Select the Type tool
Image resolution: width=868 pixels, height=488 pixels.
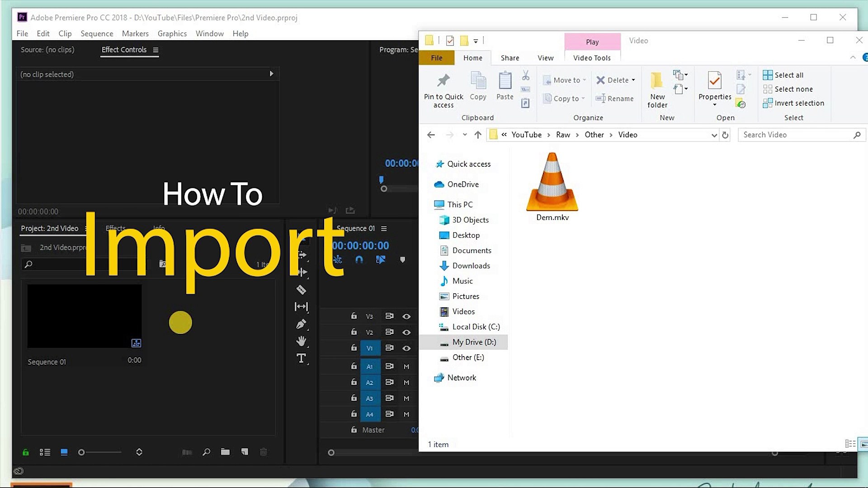point(301,358)
